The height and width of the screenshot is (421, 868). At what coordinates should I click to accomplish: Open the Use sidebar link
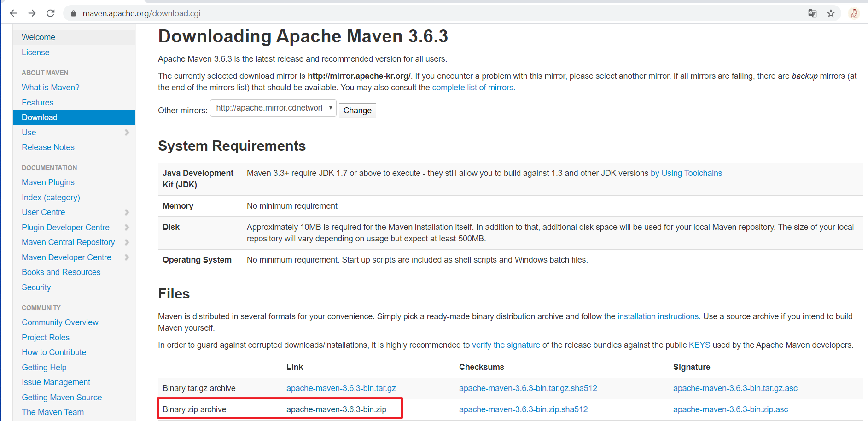tap(29, 133)
